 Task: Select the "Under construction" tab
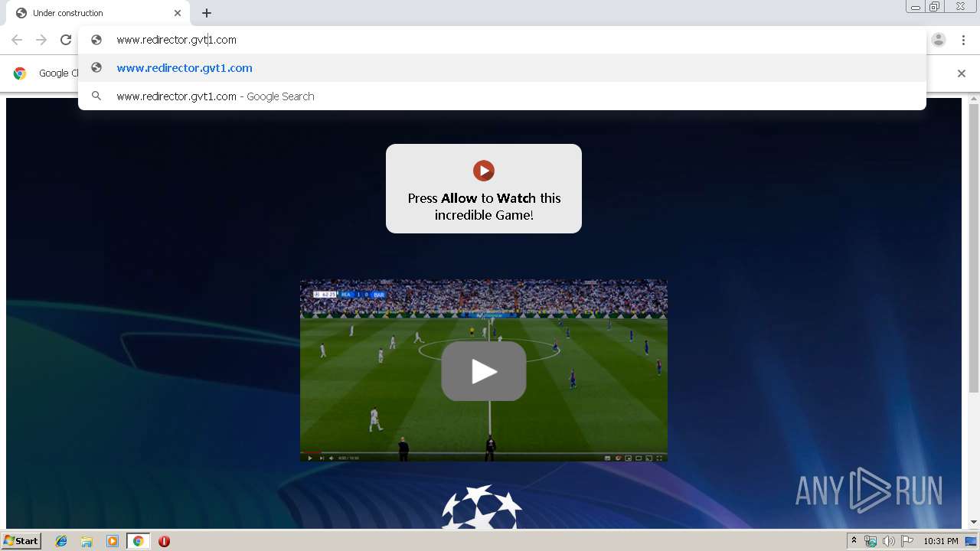point(97,13)
